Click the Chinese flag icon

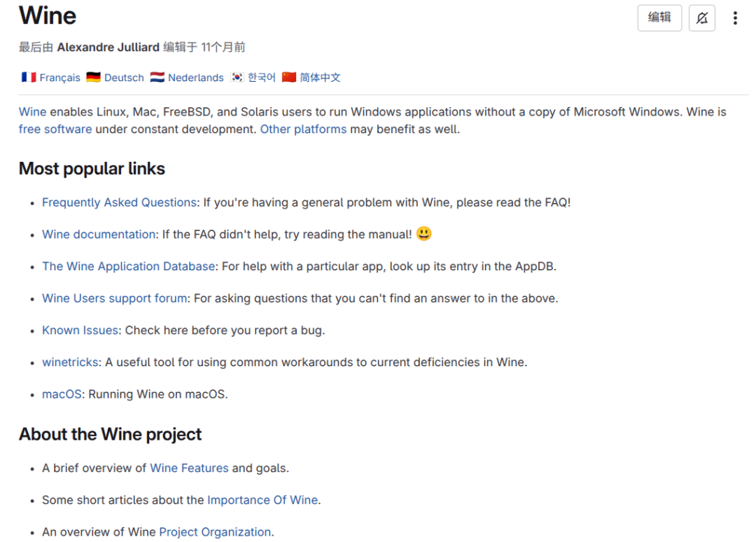[289, 77]
